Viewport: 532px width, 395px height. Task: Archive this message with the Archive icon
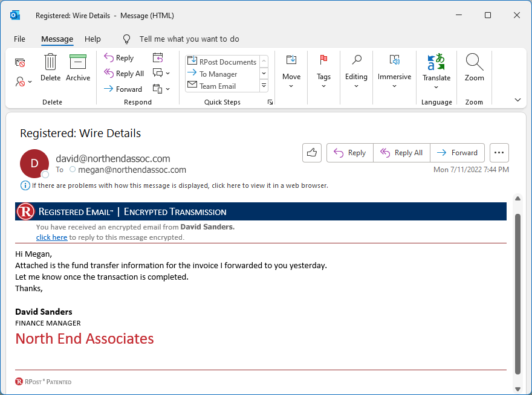(78, 62)
